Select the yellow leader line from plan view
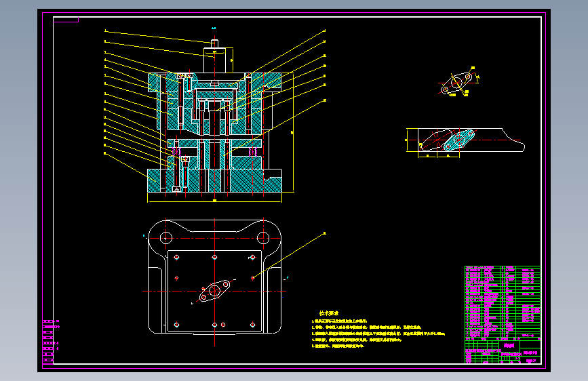 pos(289,256)
